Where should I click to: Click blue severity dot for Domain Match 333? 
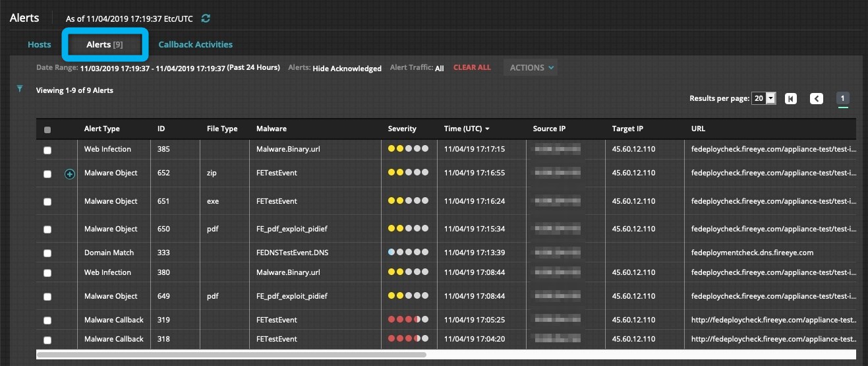[x=391, y=253]
